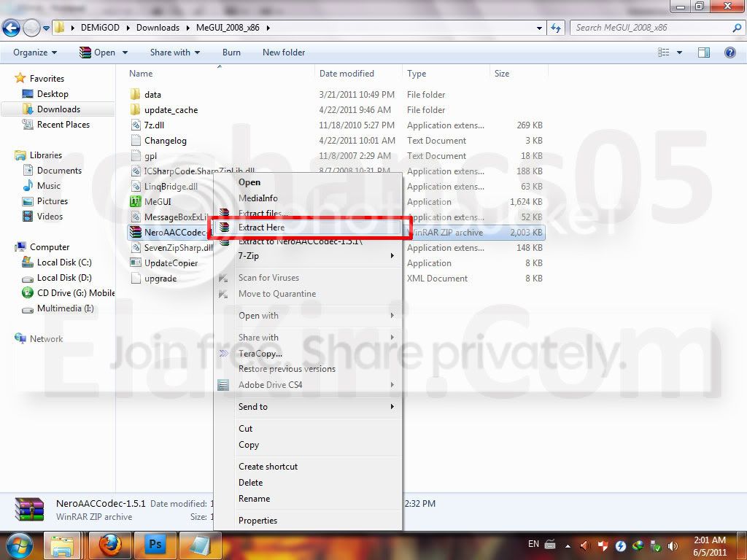Click the search magnifier icon
The width and height of the screenshot is (747, 560).
click(x=737, y=28)
